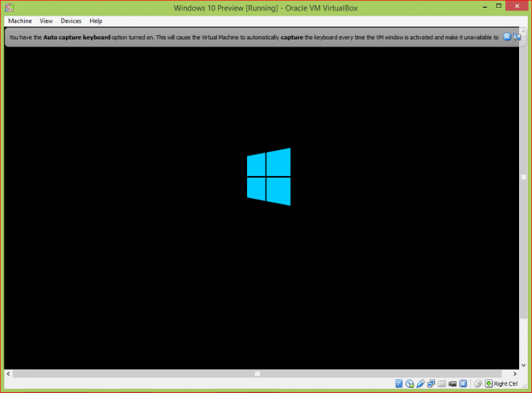Click the Auto capture keyboard notification text

pyautogui.click(x=254, y=37)
